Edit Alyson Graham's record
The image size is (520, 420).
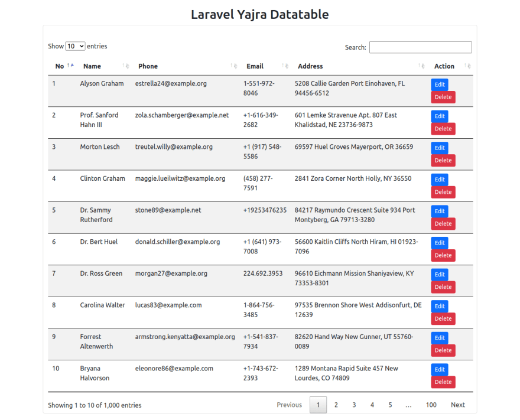pos(440,84)
